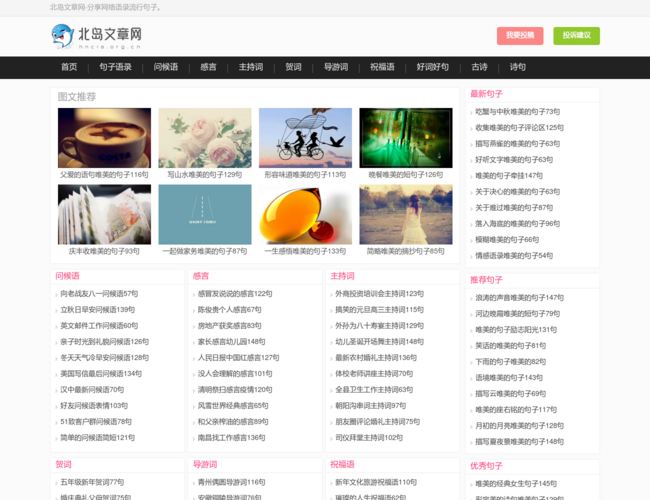Select 诗句 nav item
The width and height of the screenshot is (650, 500).
[x=517, y=67]
